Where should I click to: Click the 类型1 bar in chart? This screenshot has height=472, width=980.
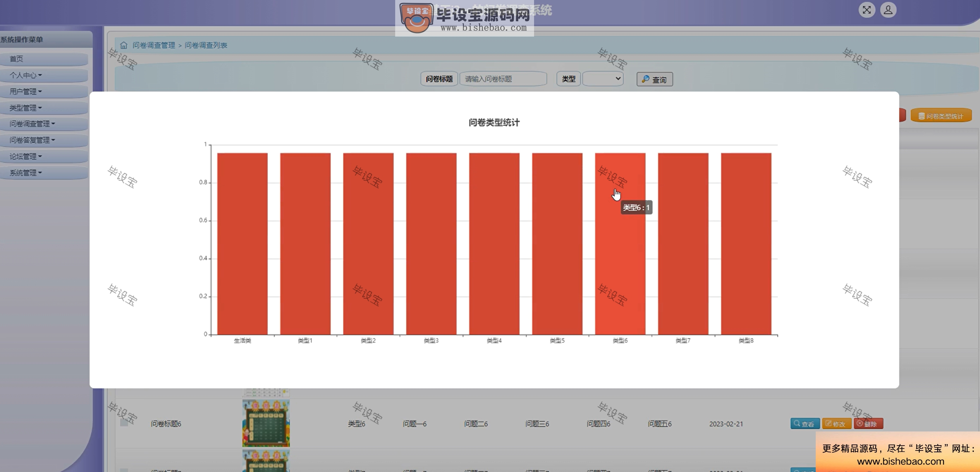[x=305, y=244]
